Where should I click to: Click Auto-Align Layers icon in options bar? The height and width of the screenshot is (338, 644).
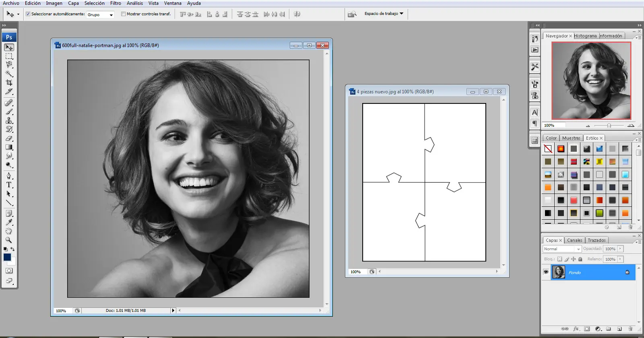pos(297,14)
